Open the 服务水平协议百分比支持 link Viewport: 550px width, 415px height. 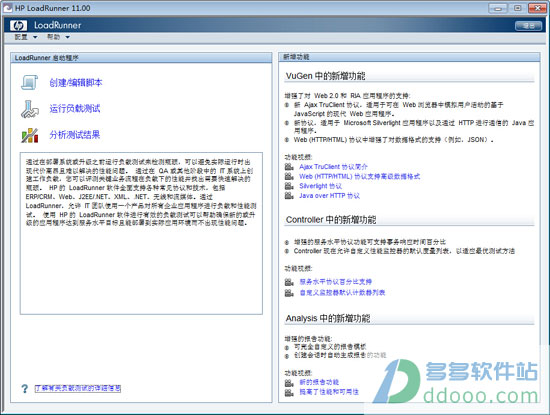[x=335, y=282]
